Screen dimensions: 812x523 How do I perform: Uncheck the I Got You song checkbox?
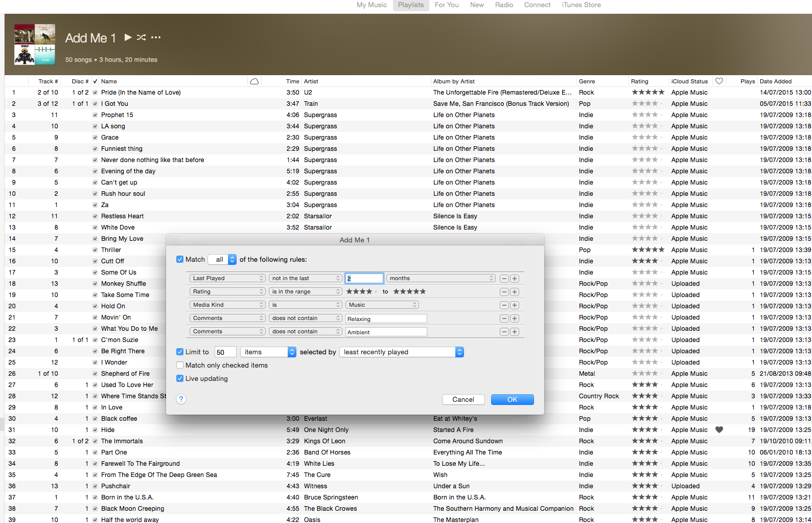coord(95,104)
